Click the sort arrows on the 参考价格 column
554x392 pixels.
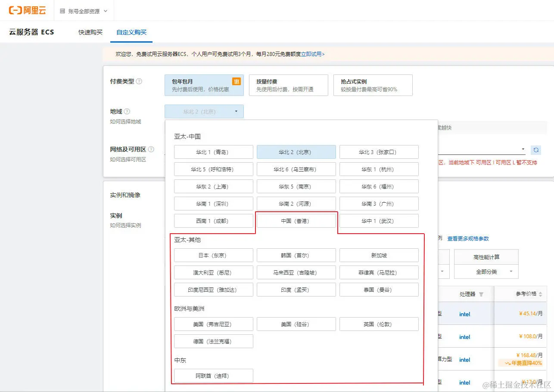(540, 294)
